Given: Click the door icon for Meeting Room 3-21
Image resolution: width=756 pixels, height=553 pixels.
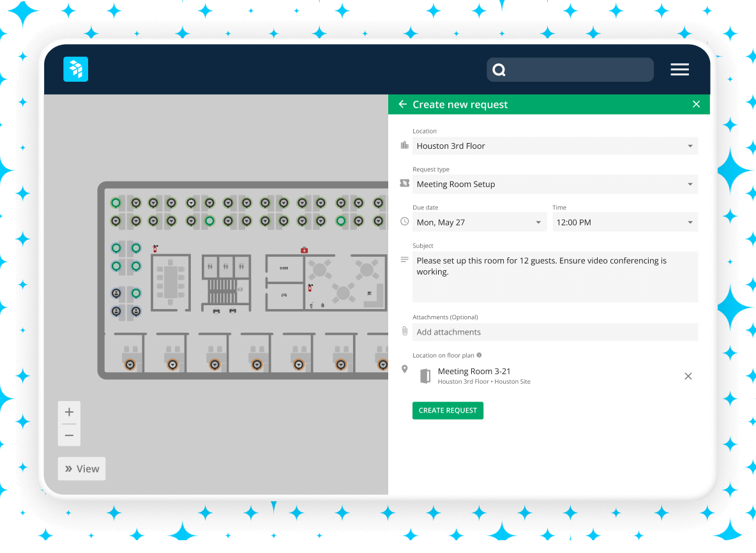Looking at the screenshot, I should click(x=425, y=375).
